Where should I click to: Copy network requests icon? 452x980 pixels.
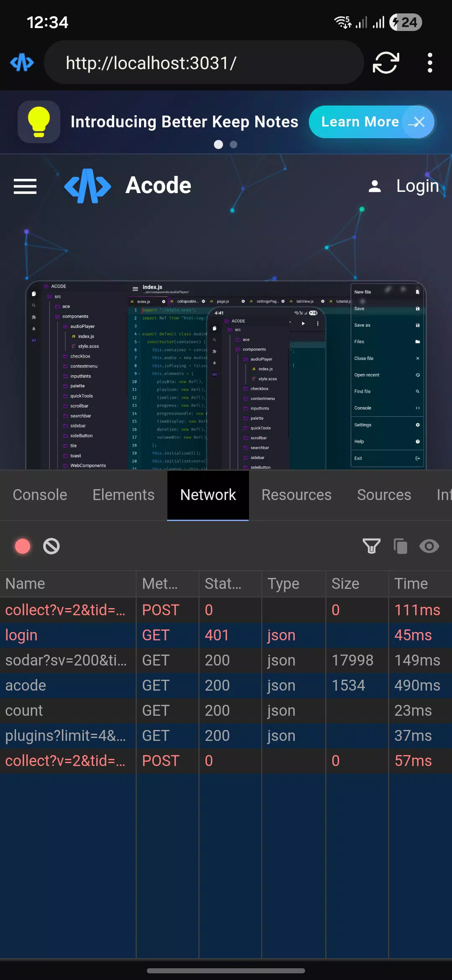(x=401, y=546)
